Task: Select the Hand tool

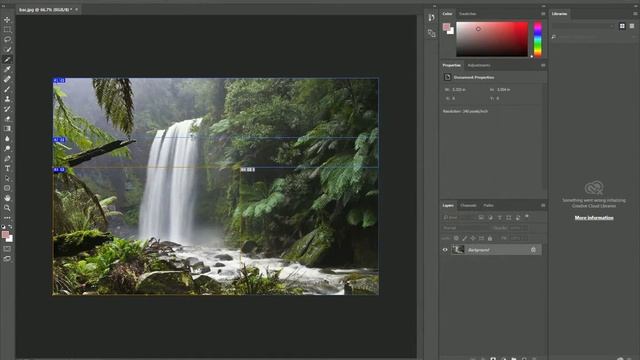Action: click(x=7, y=198)
